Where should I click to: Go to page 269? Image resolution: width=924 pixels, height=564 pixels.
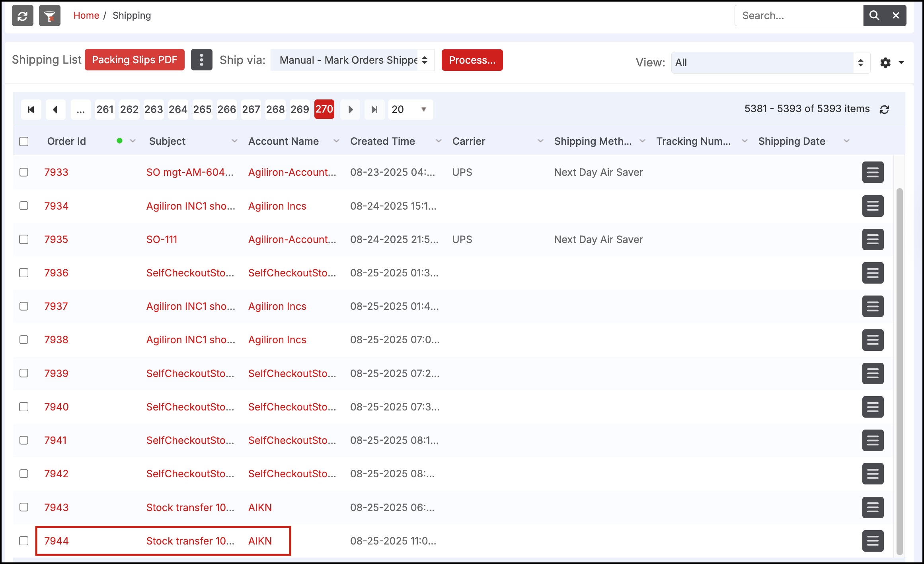click(x=300, y=109)
